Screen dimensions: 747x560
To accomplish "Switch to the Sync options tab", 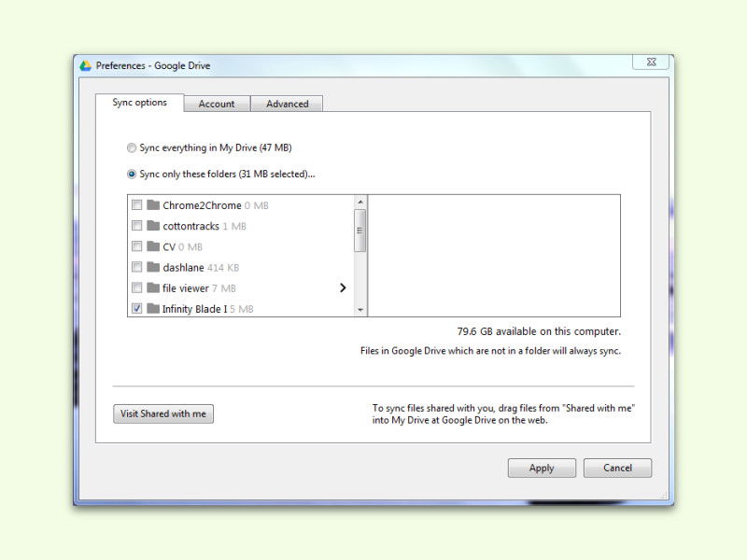I will pos(139,103).
